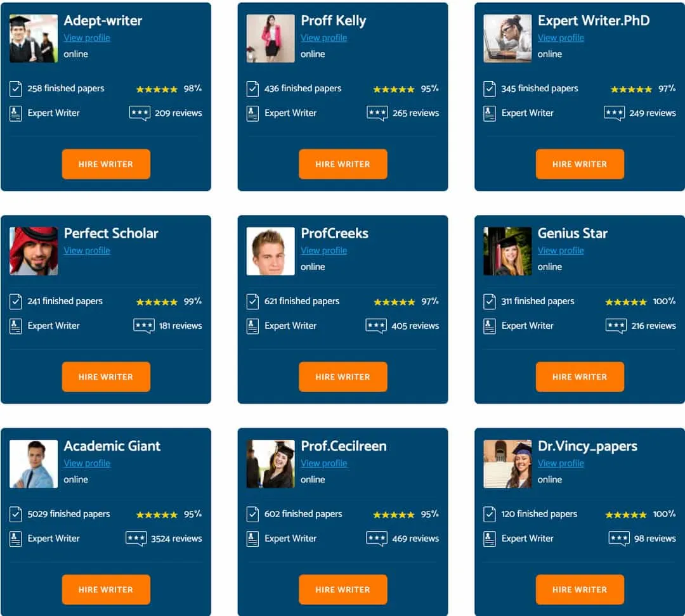Hire the writer Dr.Vincy_papers
The height and width of the screenshot is (616, 685).
pos(580,589)
